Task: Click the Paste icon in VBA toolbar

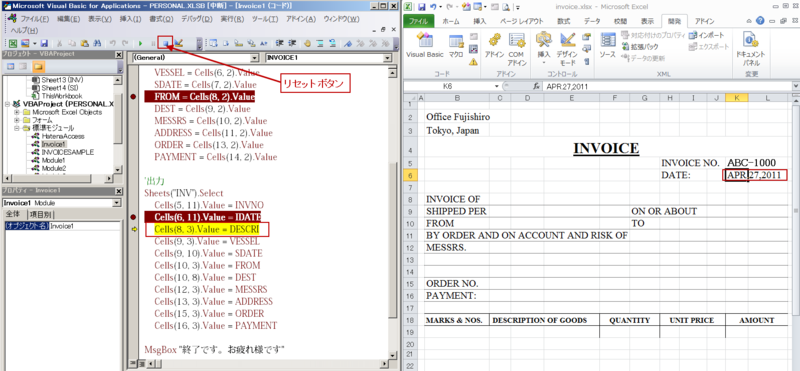Action: tap(85, 43)
